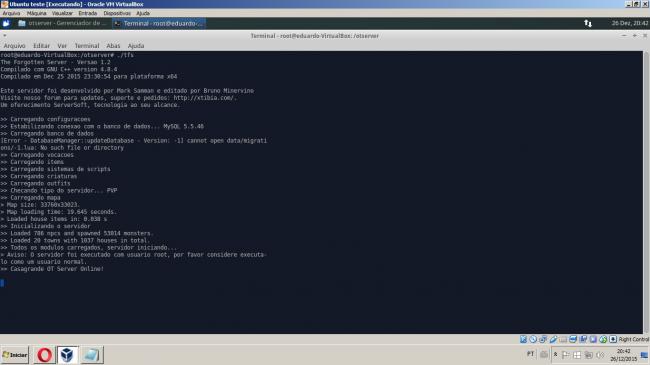Open the terminal's Editar menu
Screen dimensions: 650x365
(x=41, y=46)
